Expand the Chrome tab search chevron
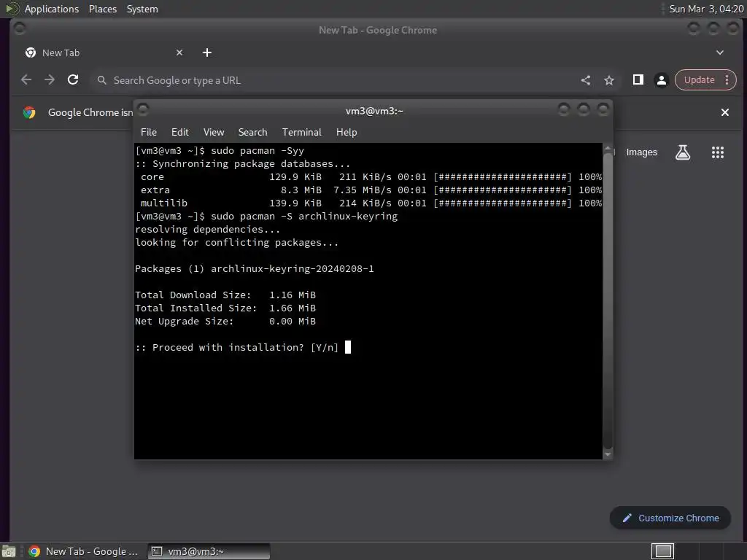 coord(720,52)
